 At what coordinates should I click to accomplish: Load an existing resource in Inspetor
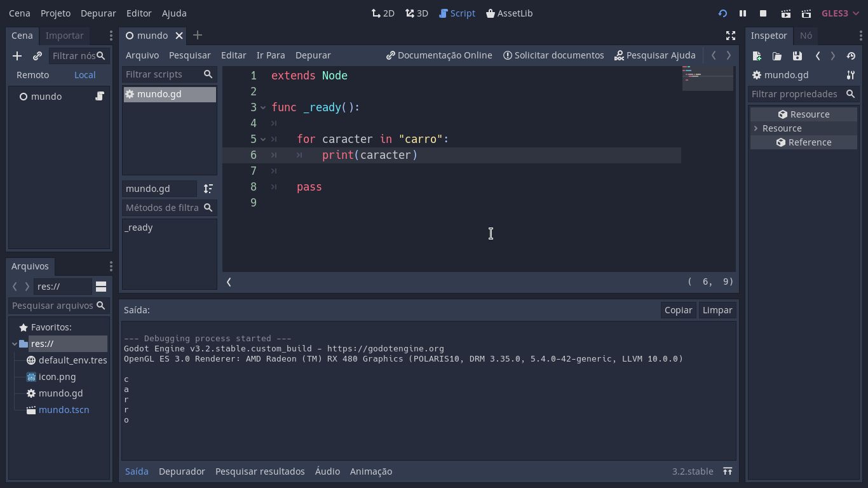pos(777,56)
